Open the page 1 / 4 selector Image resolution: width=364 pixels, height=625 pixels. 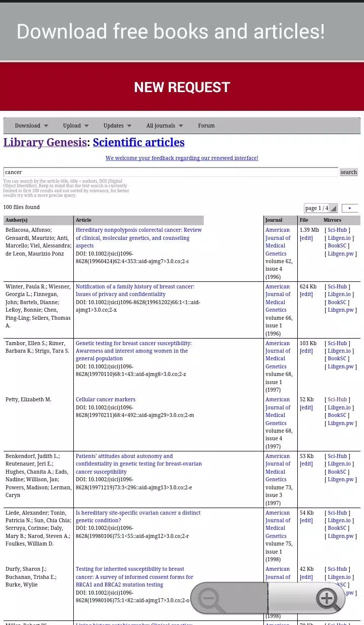coord(321,208)
